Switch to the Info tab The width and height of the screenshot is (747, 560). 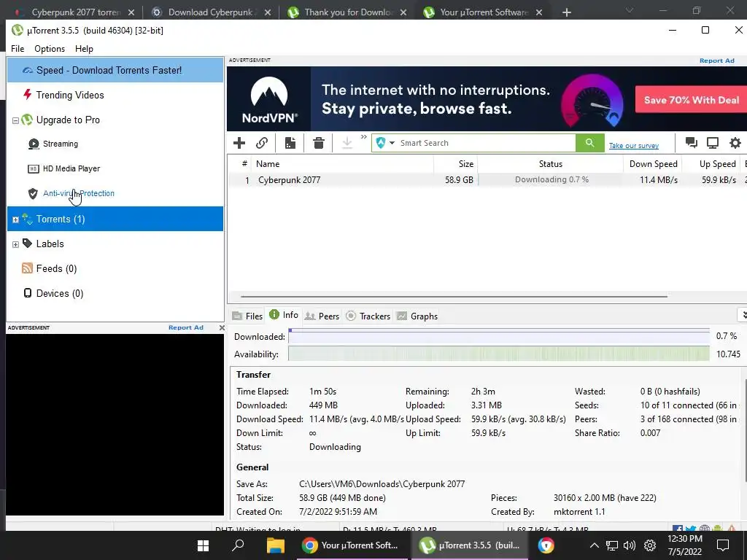(284, 315)
